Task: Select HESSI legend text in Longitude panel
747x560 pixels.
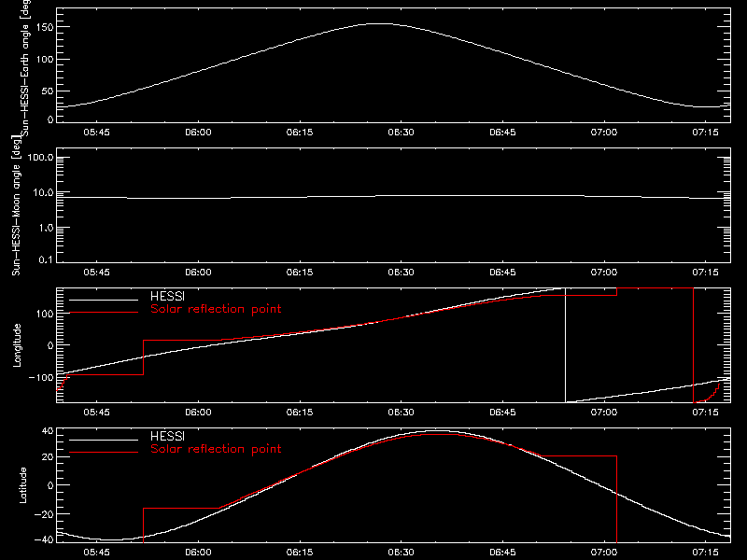Action: point(167,297)
